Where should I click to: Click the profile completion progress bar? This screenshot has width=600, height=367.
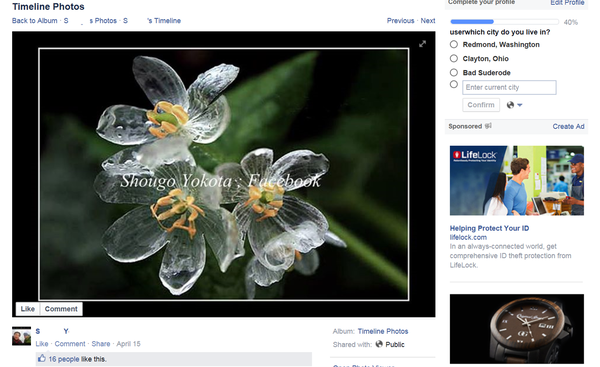tap(504, 22)
